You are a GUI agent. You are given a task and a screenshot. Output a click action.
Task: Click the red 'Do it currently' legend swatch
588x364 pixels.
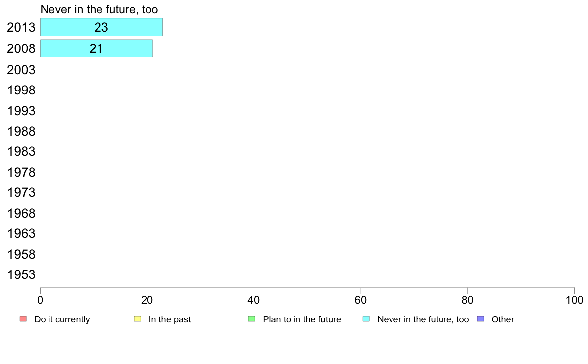coord(23,319)
